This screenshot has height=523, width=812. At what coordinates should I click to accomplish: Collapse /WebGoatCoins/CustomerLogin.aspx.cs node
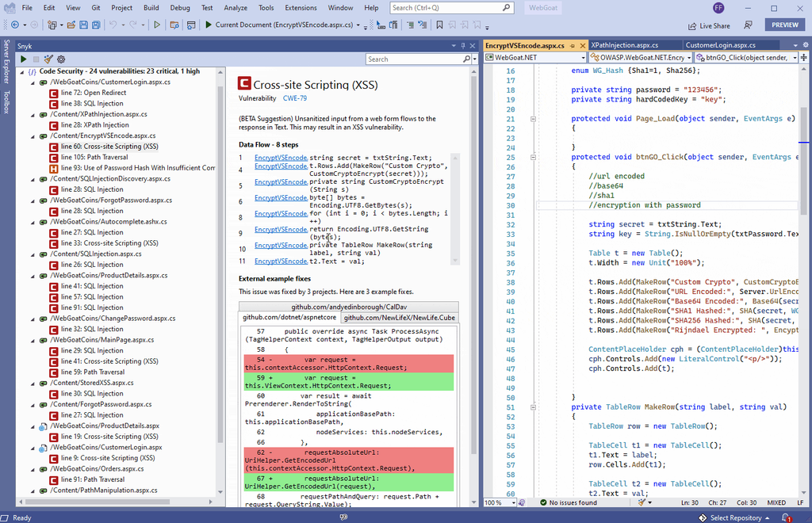pos(33,82)
